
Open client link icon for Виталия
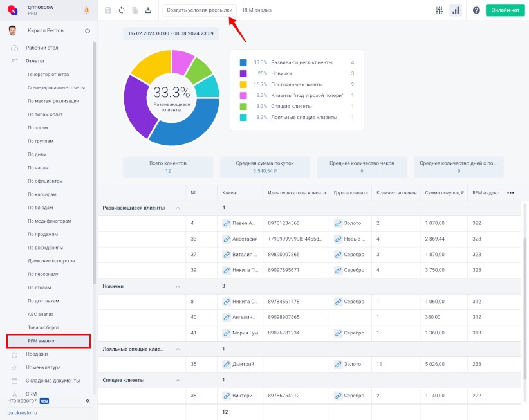click(227, 255)
